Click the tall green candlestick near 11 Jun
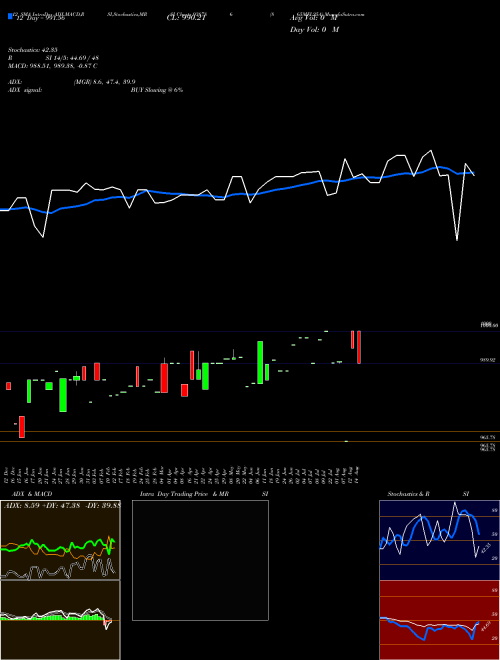Image resolution: width=500 pixels, height=660 pixels. pyautogui.click(x=260, y=362)
